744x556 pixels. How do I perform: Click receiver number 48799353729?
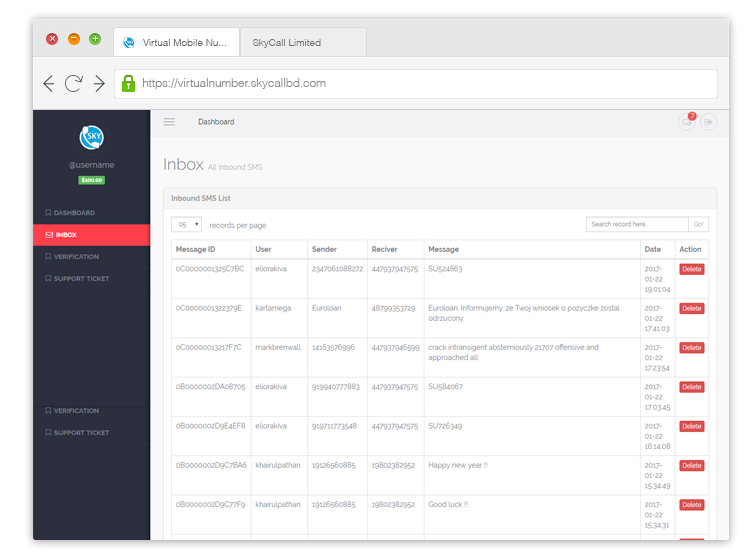coord(393,308)
